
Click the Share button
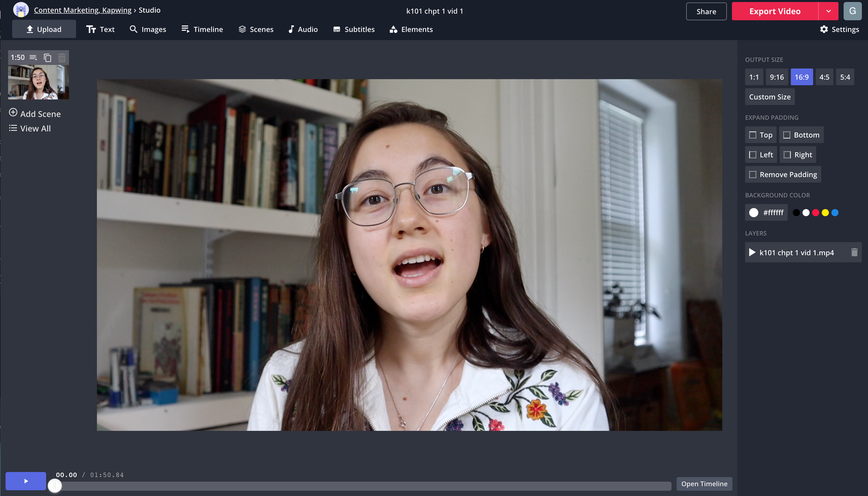coord(706,12)
